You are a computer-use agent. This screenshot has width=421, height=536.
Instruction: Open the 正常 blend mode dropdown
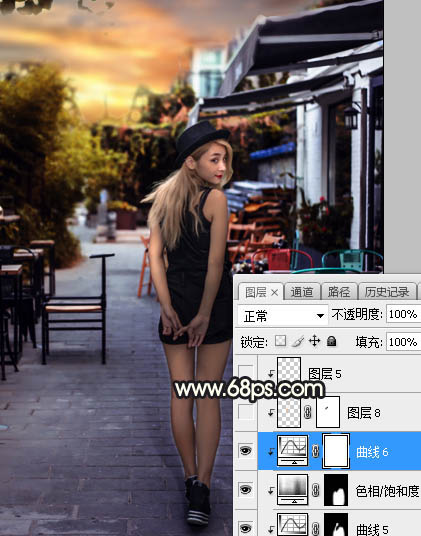[283, 315]
